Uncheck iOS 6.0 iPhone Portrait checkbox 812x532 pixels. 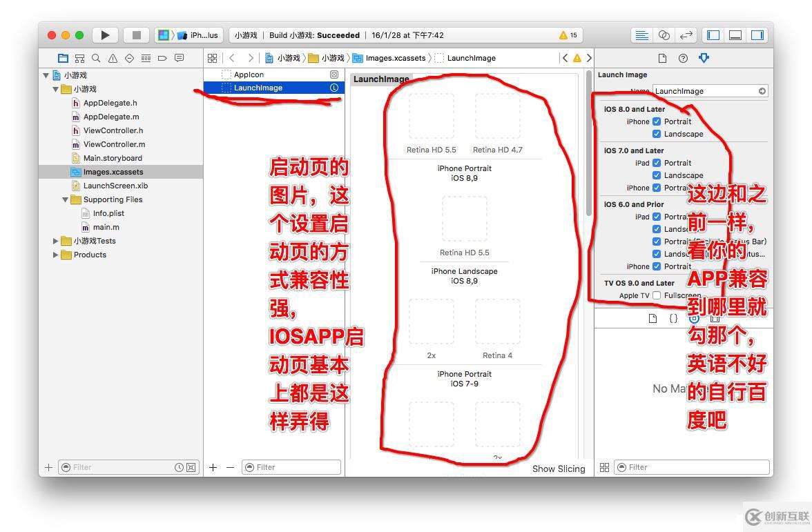(657, 266)
